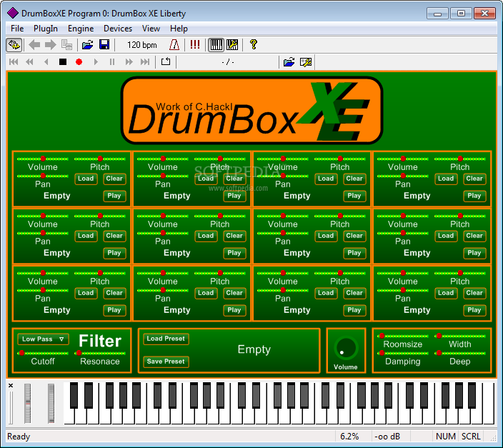
Task: Click the Cutoff slider handle
Action: point(22,353)
